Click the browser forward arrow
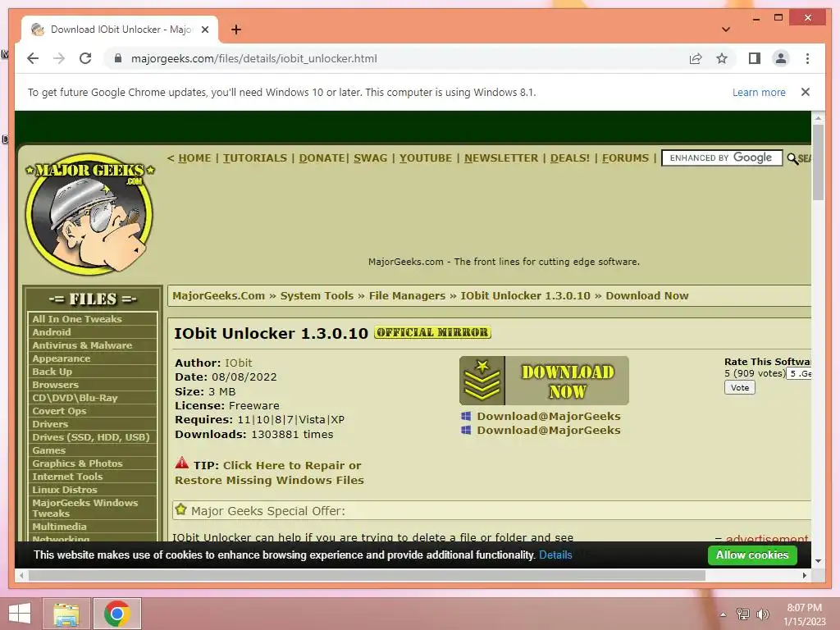The height and width of the screenshot is (630, 840). tap(59, 58)
